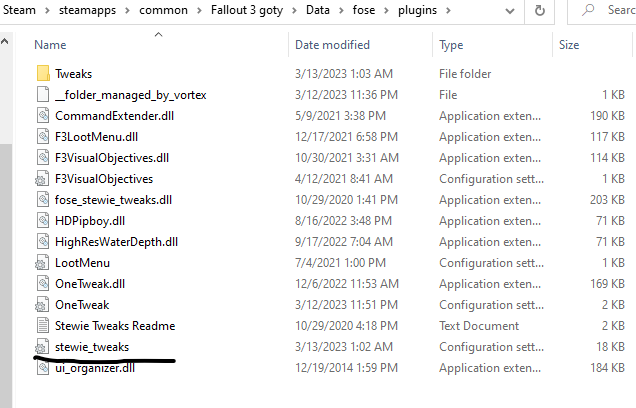The width and height of the screenshot is (636, 408).
Task: Click the Tweaks folder icon
Action: click(x=42, y=74)
